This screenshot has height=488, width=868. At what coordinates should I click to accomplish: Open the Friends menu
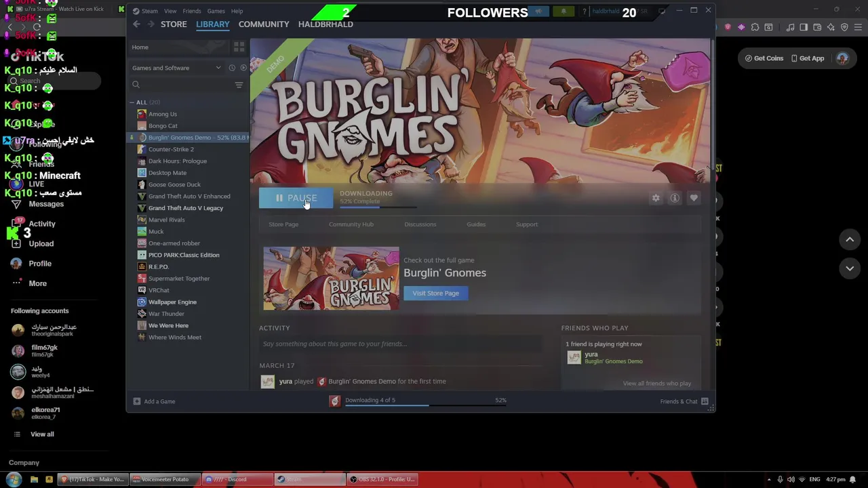[192, 11]
